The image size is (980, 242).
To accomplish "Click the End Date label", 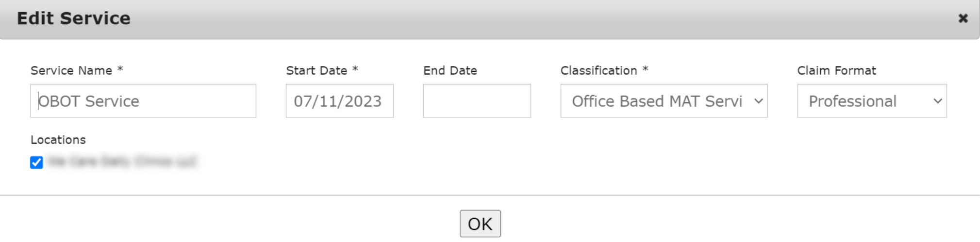I will point(450,71).
